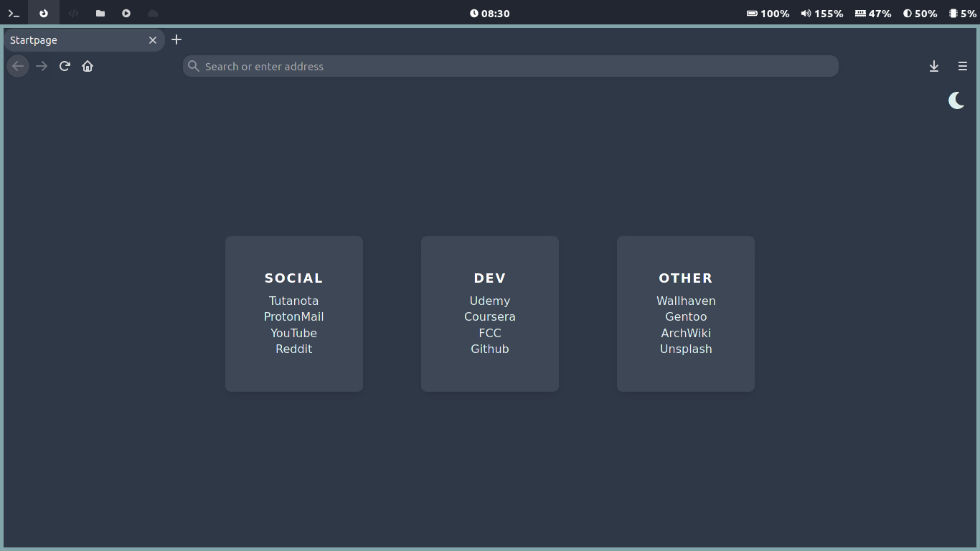Select the Startpage tab
Viewport: 980px width, 551px height.
[84, 40]
